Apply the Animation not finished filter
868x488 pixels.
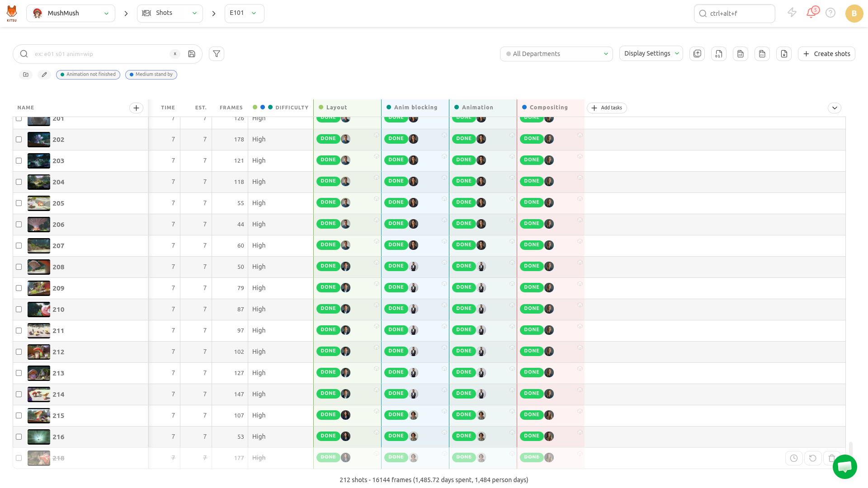(88, 75)
